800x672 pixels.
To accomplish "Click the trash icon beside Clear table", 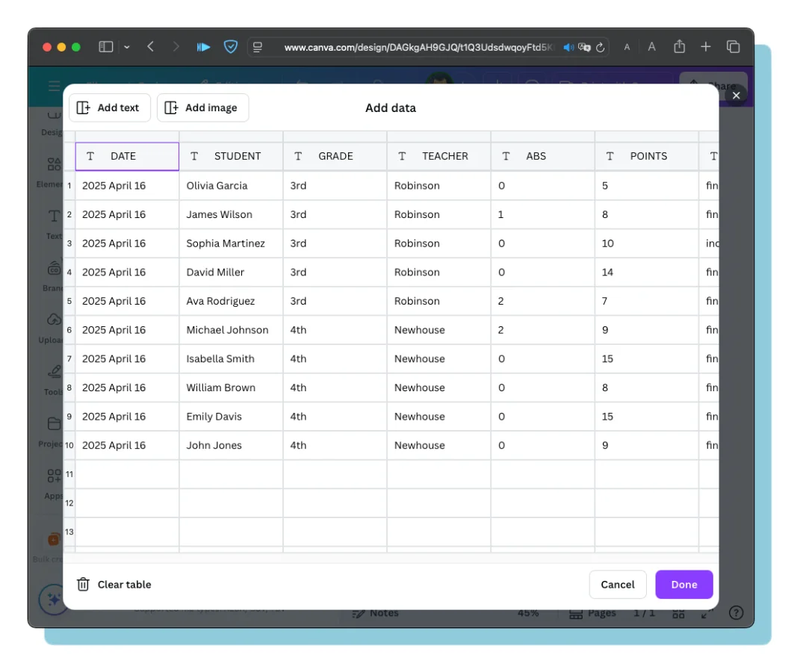I will [83, 585].
